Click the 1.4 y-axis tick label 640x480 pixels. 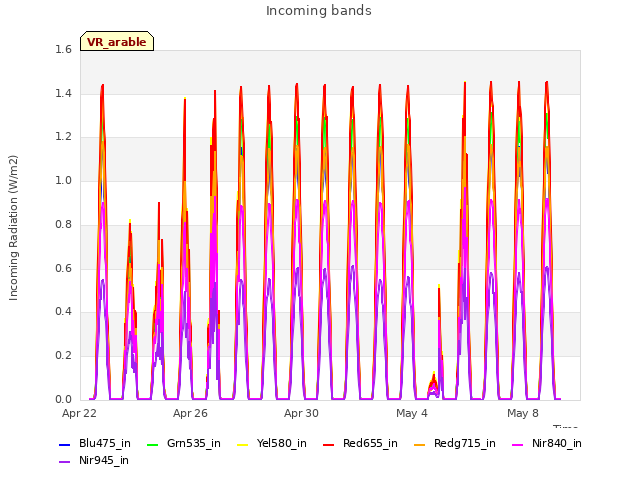click(63, 93)
